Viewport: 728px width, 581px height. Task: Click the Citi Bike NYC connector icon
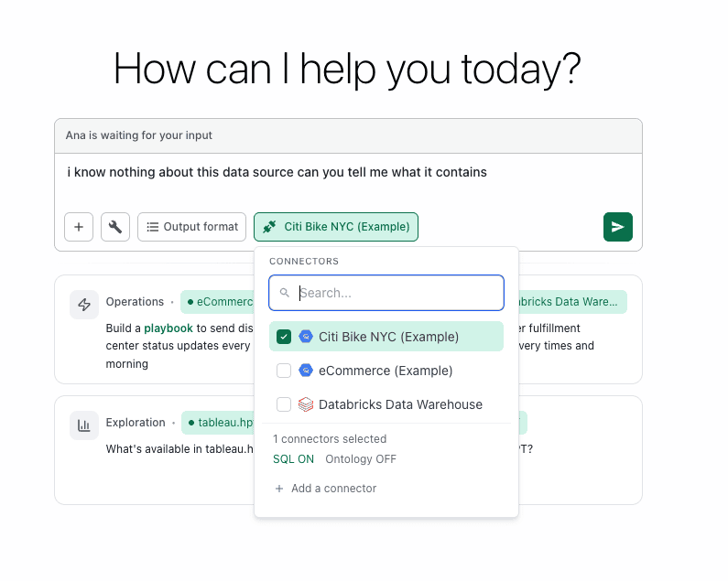[x=306, y=337]
